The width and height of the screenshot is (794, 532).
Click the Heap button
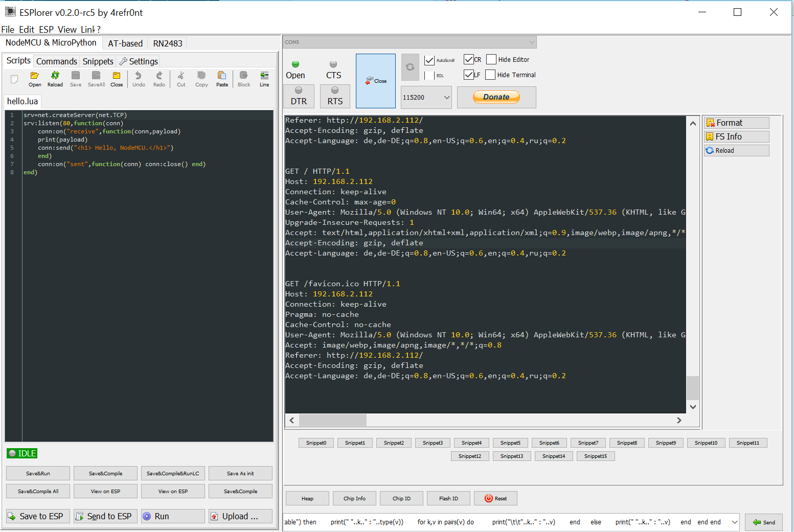coord(307,498)
